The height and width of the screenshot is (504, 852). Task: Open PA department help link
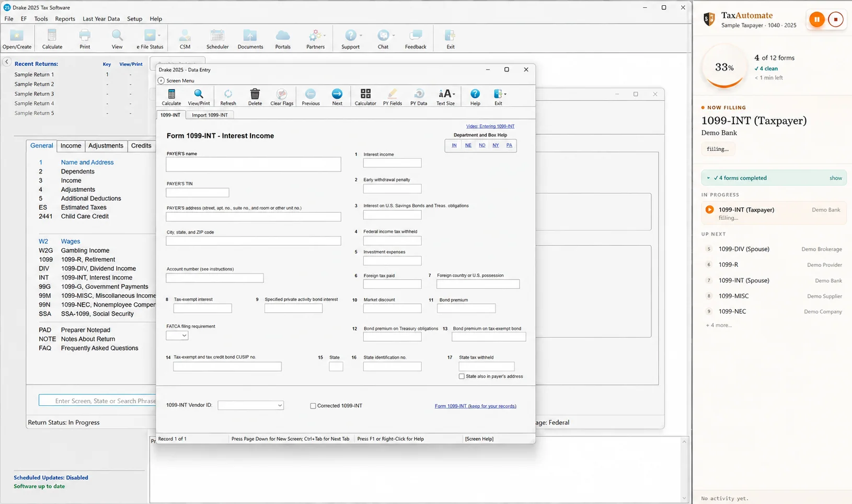pos(509,145)
